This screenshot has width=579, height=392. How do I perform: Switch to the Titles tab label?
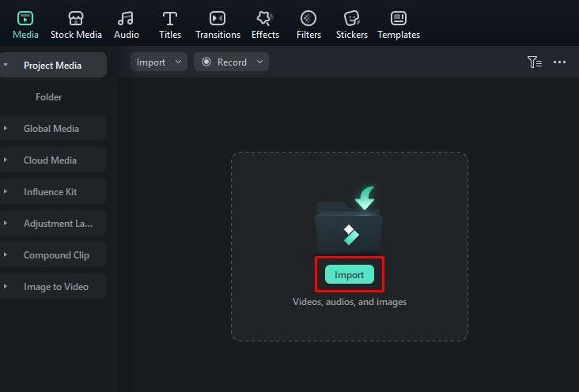(170, 35)
